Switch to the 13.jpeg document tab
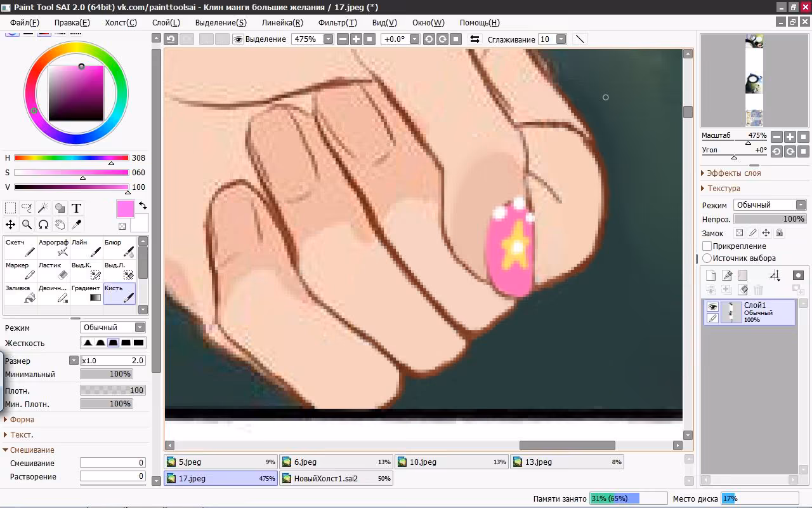The image size is (812, 508). click(567, 462)
